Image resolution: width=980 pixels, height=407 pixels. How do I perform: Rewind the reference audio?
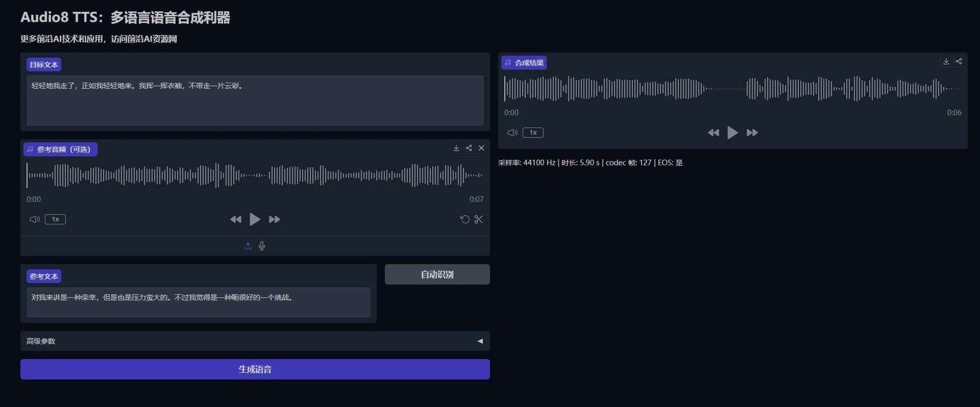coord(235,219)
